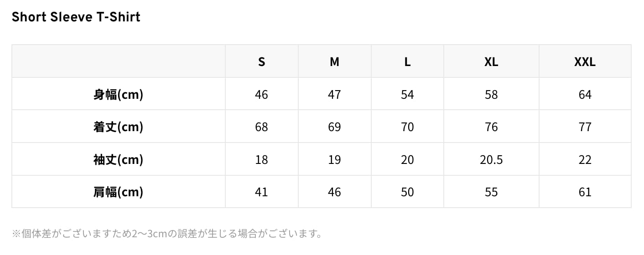Click the S 肩幅 value 41
The height and width of the screenshot is (255, 644).
click(x=261, y=192)
